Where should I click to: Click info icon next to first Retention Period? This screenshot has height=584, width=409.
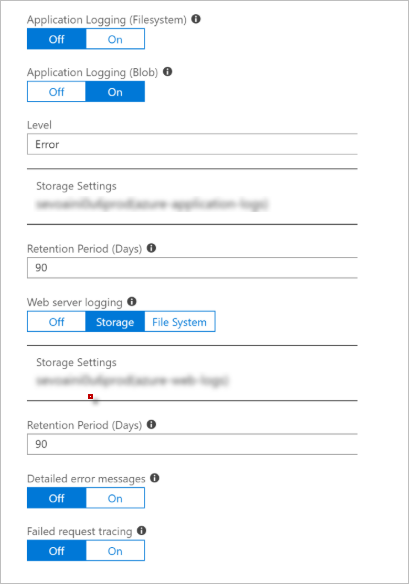click(x=151, y=248)
